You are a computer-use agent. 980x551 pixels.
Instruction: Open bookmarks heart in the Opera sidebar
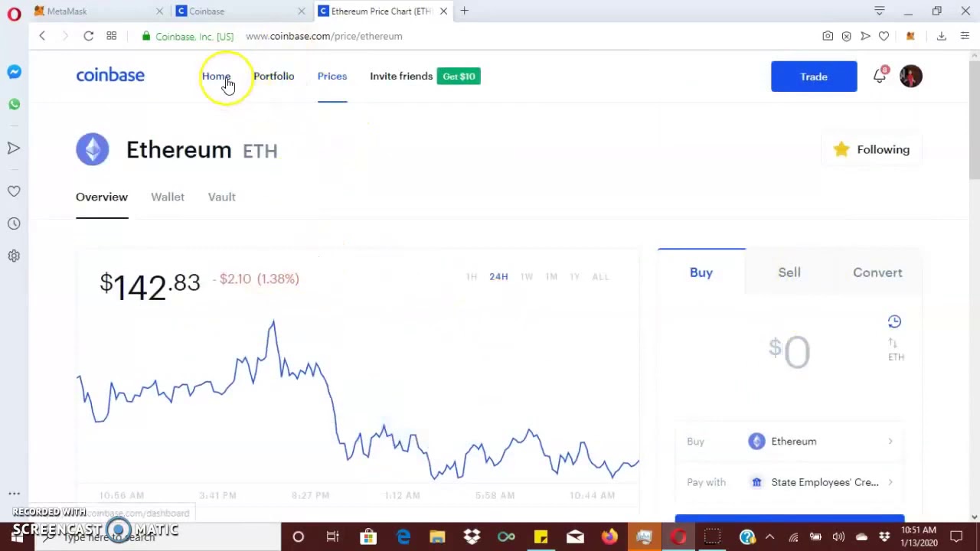[14, 191]
